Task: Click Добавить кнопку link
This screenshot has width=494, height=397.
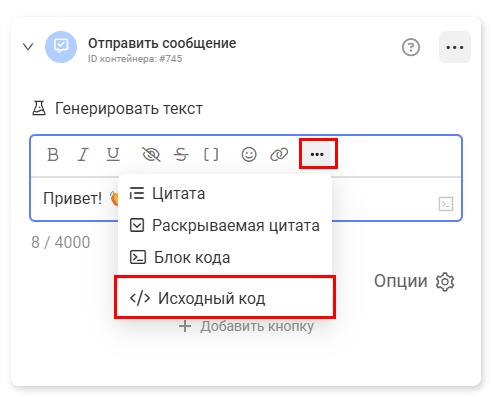Action: 246,326
